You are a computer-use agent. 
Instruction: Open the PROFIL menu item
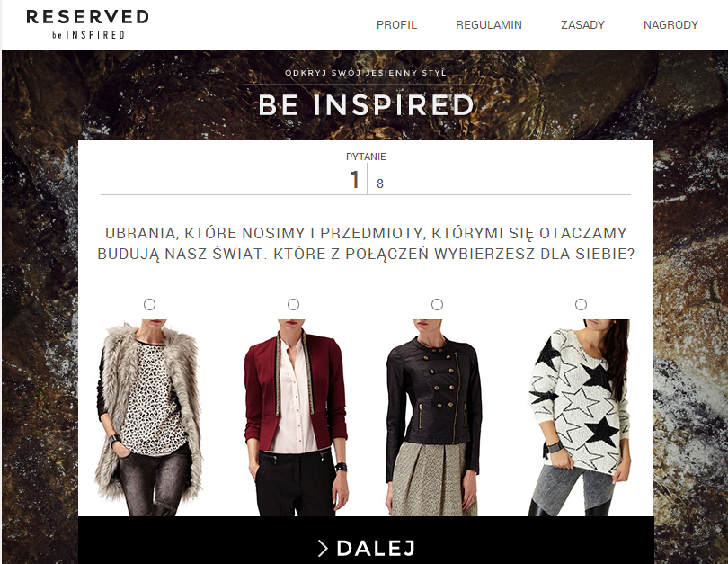pos(396,24)
